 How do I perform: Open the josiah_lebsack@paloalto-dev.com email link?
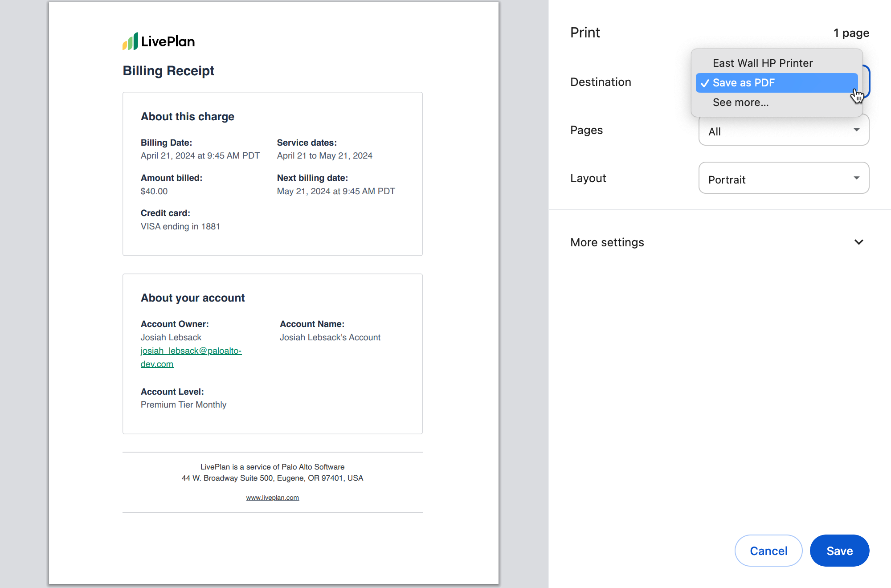[191, 351]
